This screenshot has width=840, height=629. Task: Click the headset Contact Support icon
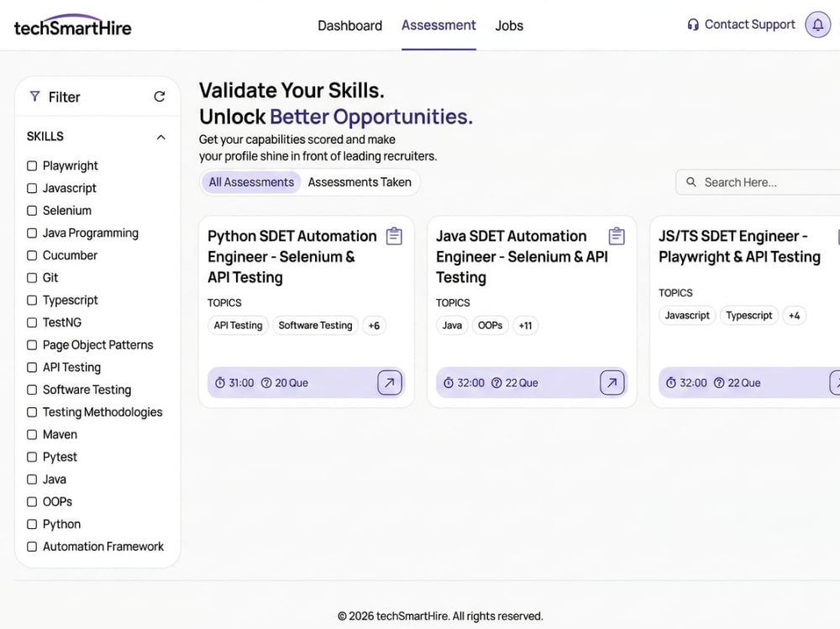(693, 24)
